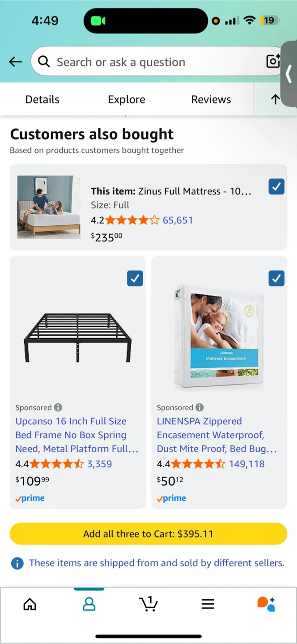297x644 pixels.
Task: Switch to the Explore tab
Action: click(127, 99)
